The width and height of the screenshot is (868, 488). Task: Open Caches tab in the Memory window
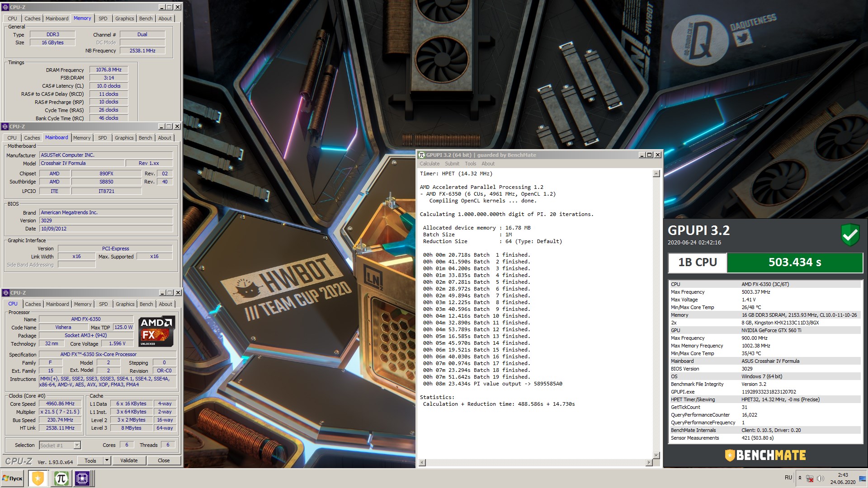[x=32, y=19]
